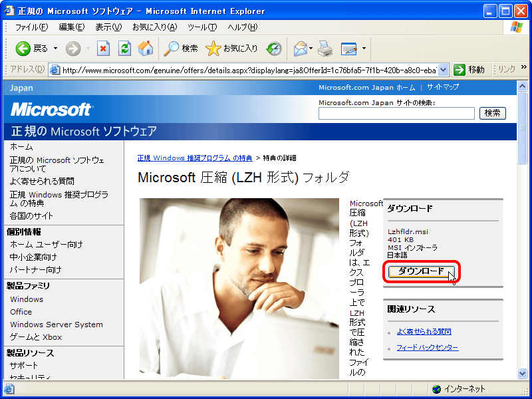The height and width of the screenshot is (399, 532).
Task: Click the Windows flag logo
Action: [517, 27]
